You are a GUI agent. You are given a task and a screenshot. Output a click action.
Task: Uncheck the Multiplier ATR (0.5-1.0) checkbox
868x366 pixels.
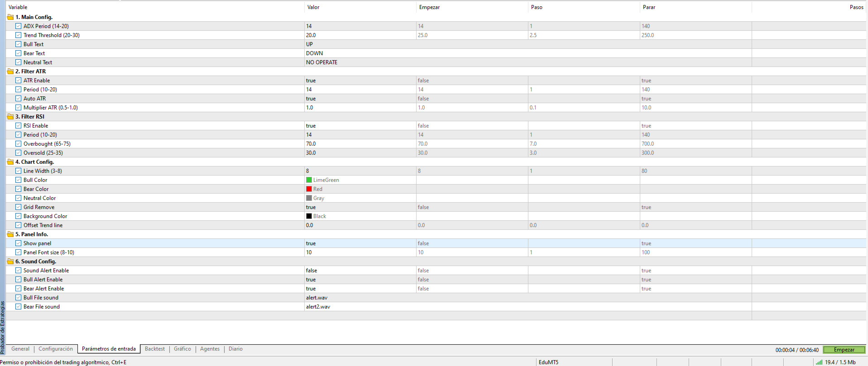(x=19, y=108)
